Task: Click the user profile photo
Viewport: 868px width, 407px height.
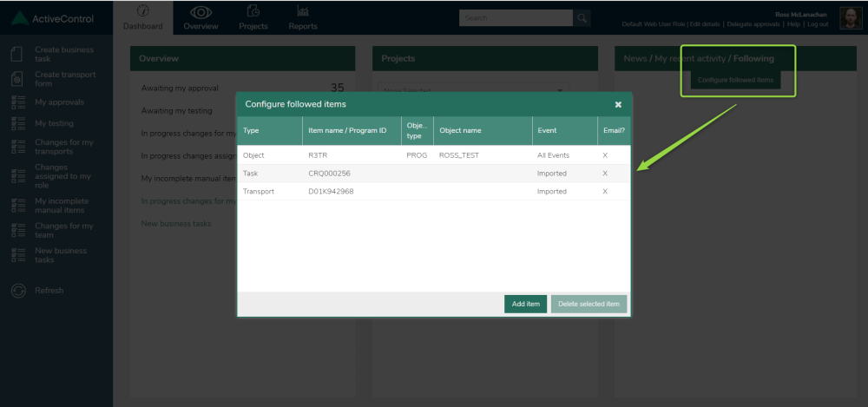Action: click(850, 18)
